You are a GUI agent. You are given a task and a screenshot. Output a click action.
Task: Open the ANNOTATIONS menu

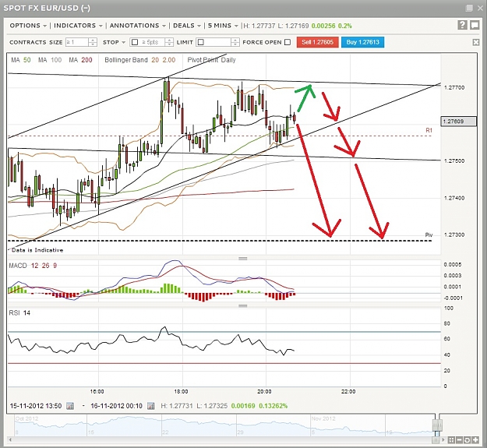point(138,26)
